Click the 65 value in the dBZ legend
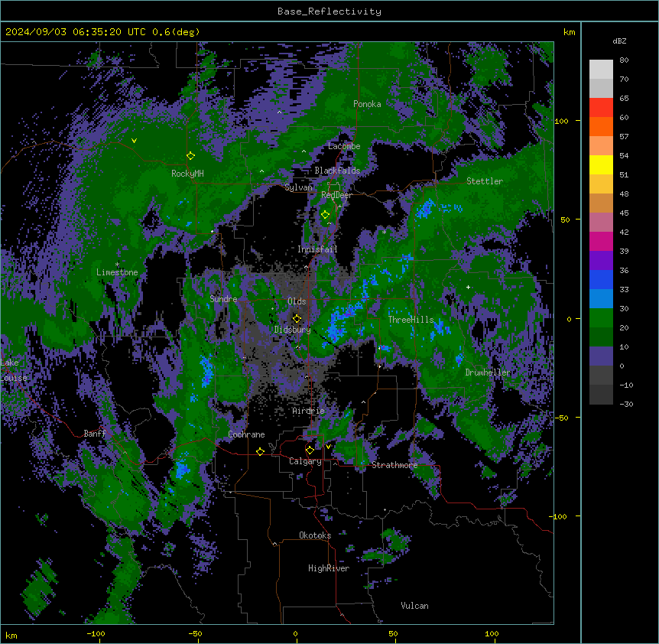This screenshot has height=644, width=659. coord(624,99)
